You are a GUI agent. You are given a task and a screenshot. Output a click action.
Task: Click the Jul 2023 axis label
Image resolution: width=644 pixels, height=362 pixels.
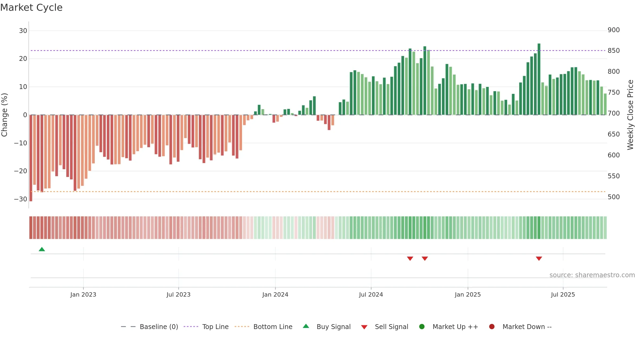(178, 294)
